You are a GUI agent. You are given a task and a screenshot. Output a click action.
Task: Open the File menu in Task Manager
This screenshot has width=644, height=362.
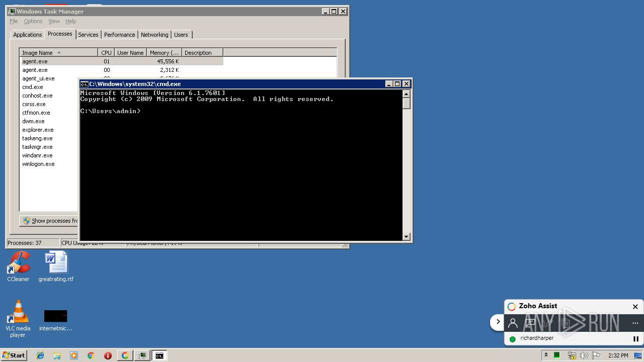(x=14, y=21)
